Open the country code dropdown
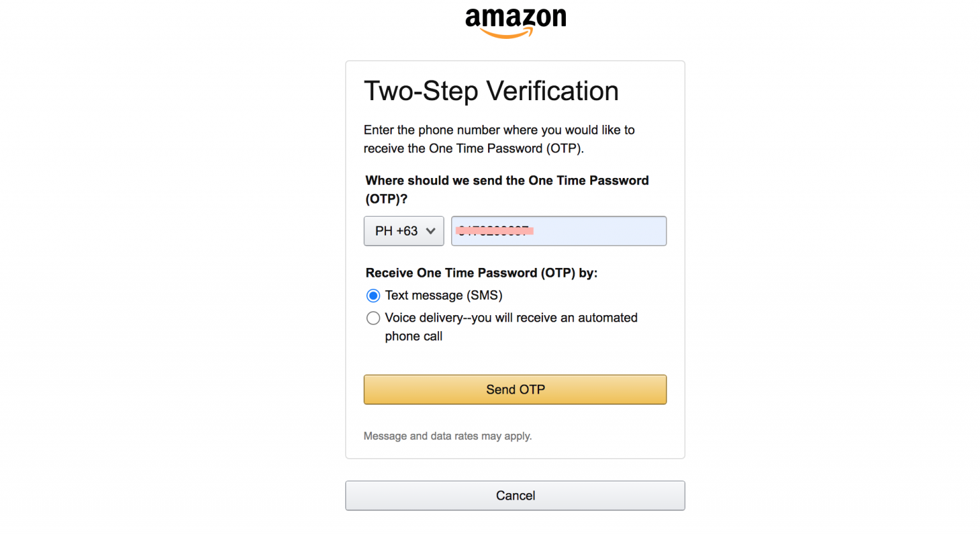The width and height of the screenshot is (980, 534). pyautogui.click(x=403, y=231)
